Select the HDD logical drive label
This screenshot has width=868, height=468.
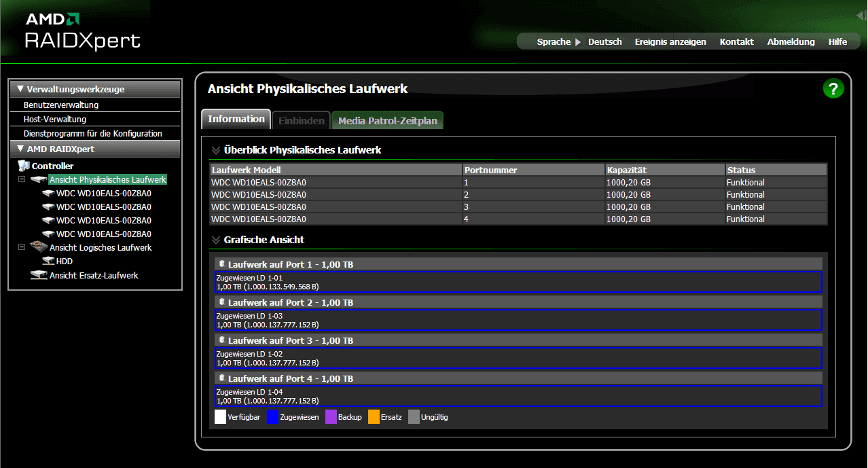click(x=65, y=262)
